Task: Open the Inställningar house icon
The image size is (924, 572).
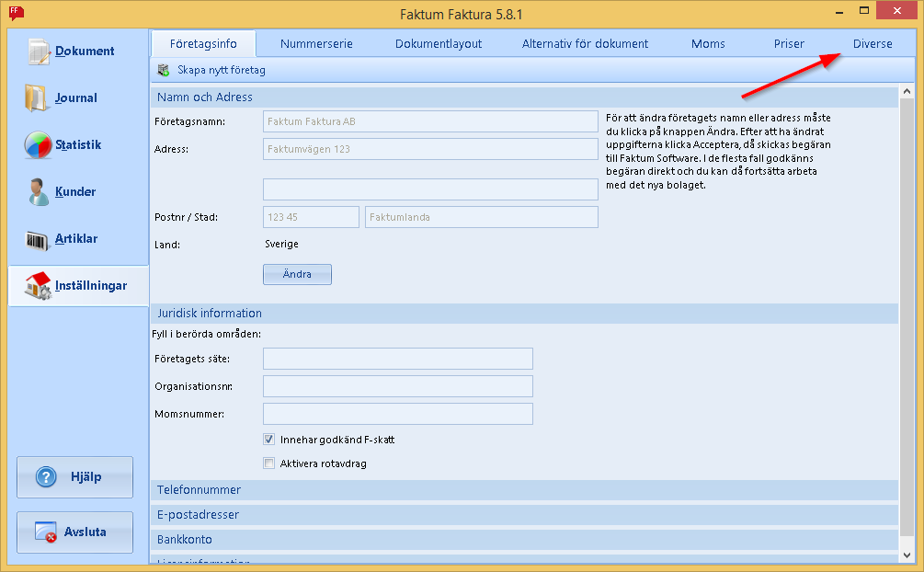Action: pos(39,285)
